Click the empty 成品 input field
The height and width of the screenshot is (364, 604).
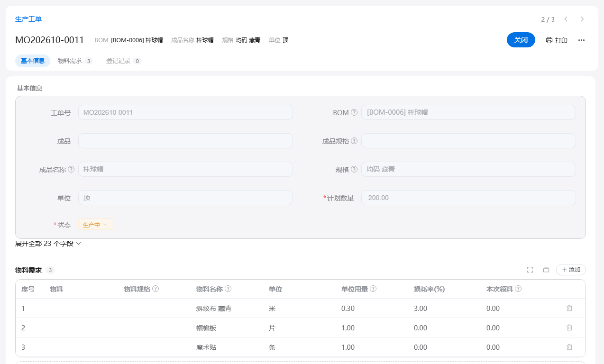point(185,141)
